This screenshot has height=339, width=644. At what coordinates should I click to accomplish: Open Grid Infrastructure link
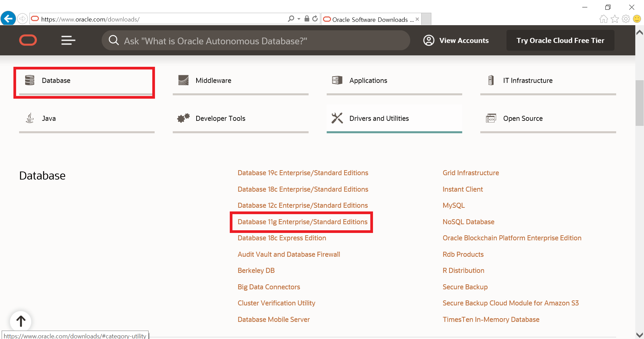pos(471,173)
